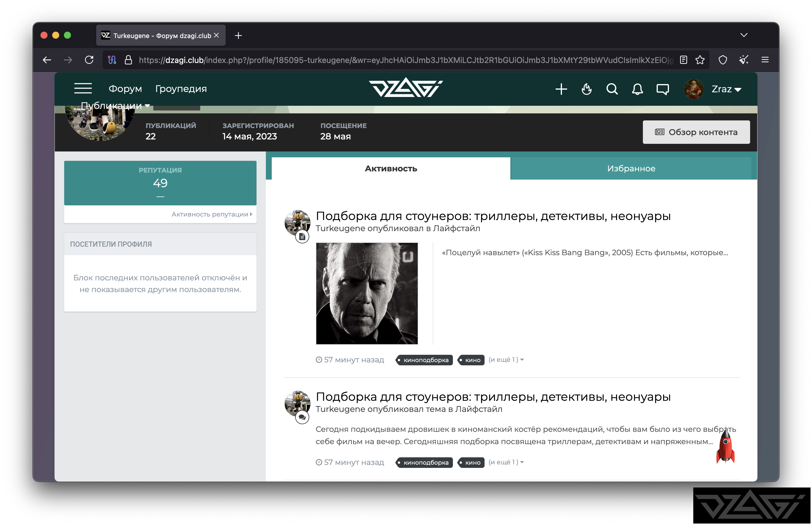The image size is (812, 525).
Task: Expand the list-all-tabs chevron in the tab bar
Action: pos(744,35)
